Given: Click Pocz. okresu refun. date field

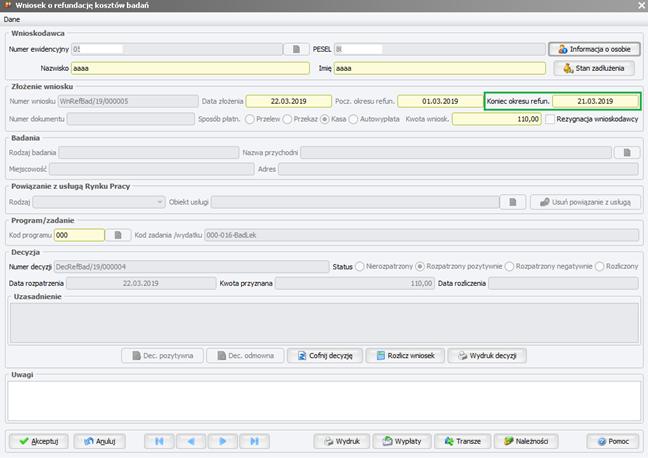Looking at the screenshot, I should point(440,101).
